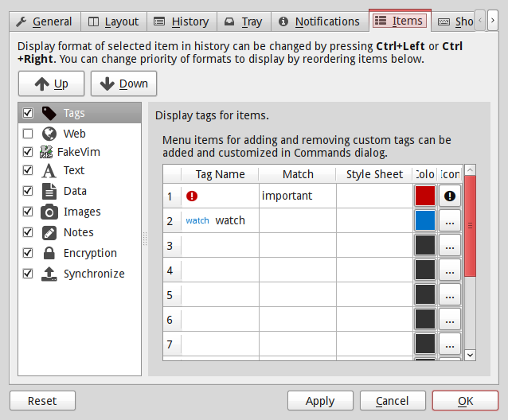Move selected item with Down button
The image size is (508, 420).
pyautogui.click(x=123, y=84)
